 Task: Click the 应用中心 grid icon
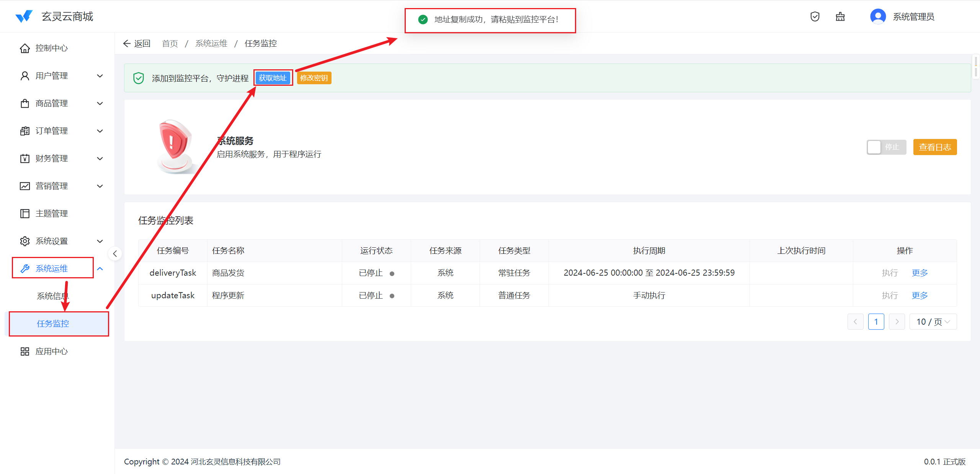[x=25, y=351]
